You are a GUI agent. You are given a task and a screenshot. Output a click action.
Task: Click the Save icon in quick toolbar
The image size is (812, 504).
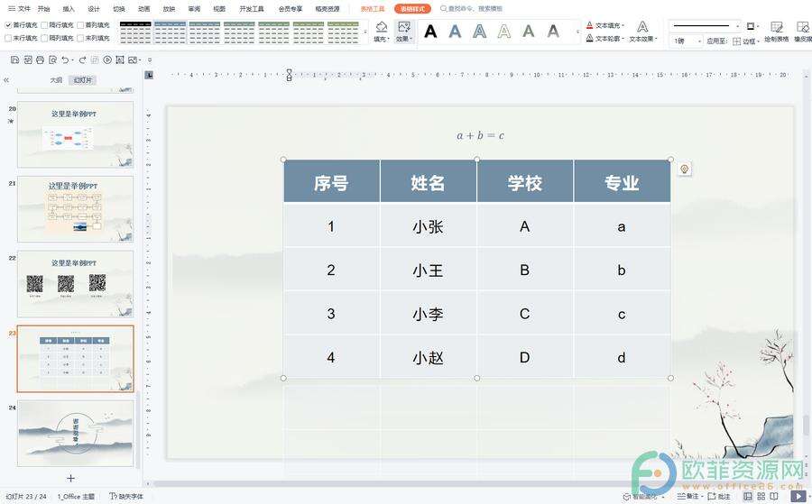(x=14, y=60)
